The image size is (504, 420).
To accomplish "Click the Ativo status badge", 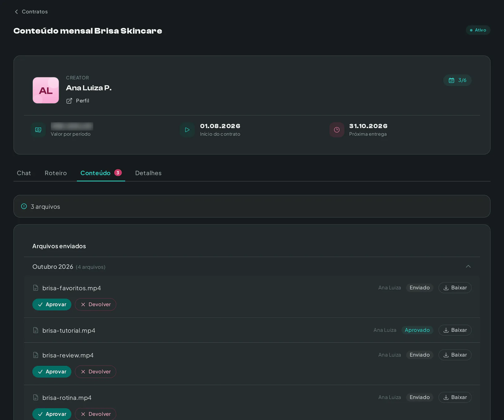I will [478, 30].
